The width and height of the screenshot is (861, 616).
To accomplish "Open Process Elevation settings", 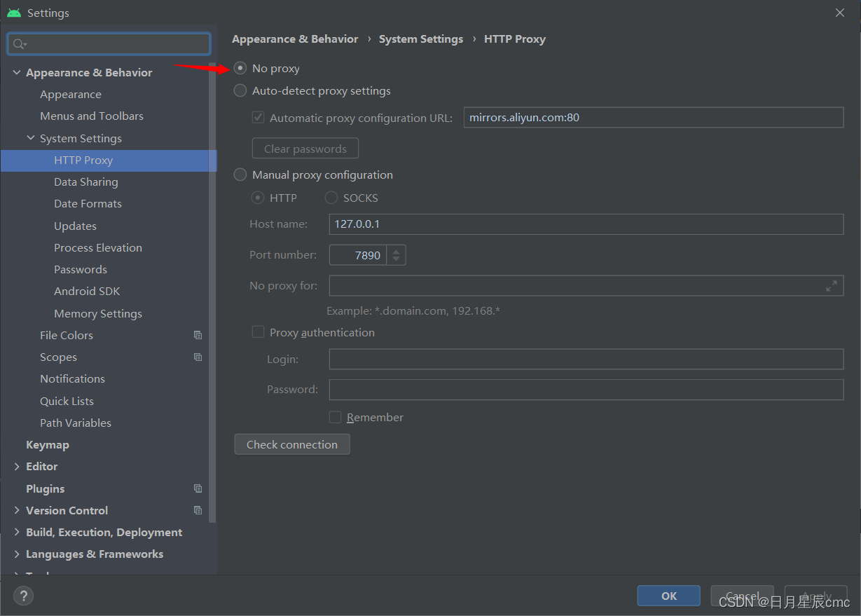I will pos(98,247).
